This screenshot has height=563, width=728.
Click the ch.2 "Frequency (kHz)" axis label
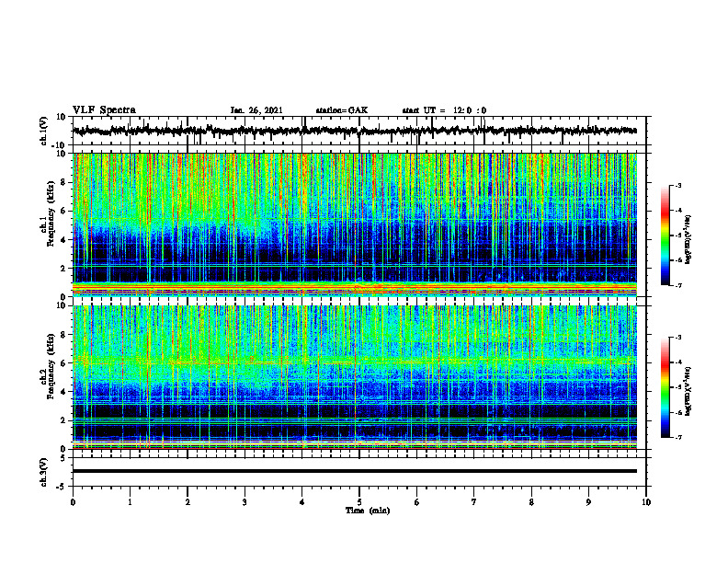click(x=51, y=366)
